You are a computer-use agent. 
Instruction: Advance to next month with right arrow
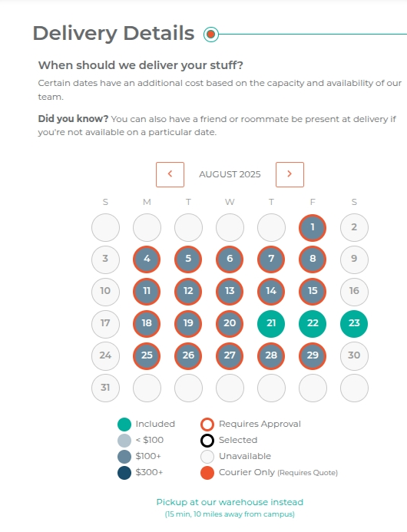[290, 174]
